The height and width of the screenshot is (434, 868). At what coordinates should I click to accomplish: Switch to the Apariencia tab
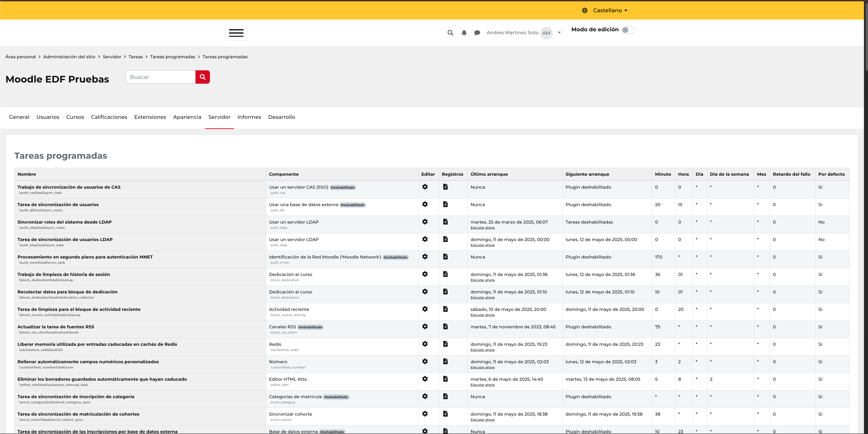pos(187,117)
